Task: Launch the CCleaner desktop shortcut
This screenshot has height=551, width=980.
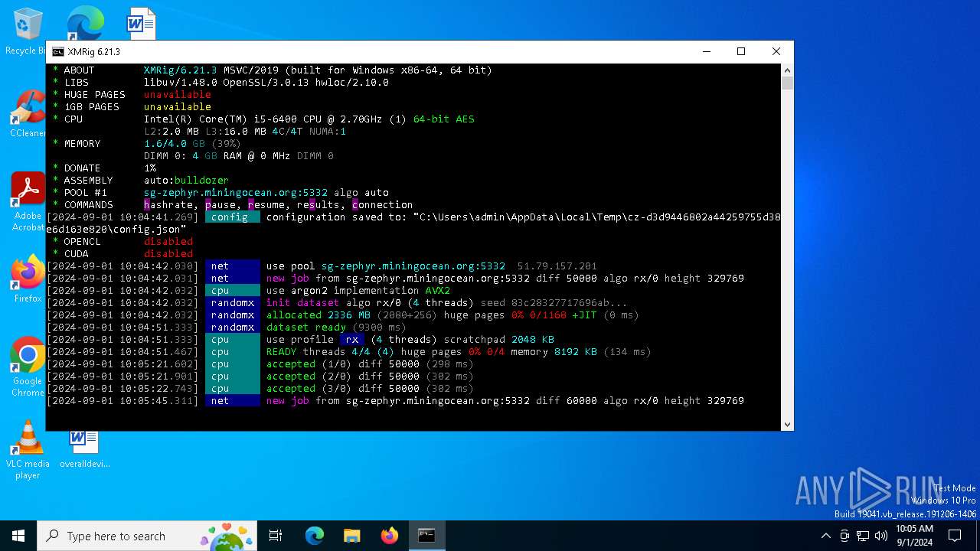Action: point(28,114)
